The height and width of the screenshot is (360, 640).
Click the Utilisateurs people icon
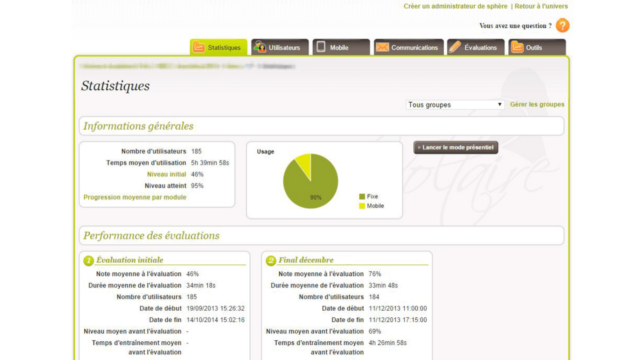[x=260, y=47]
